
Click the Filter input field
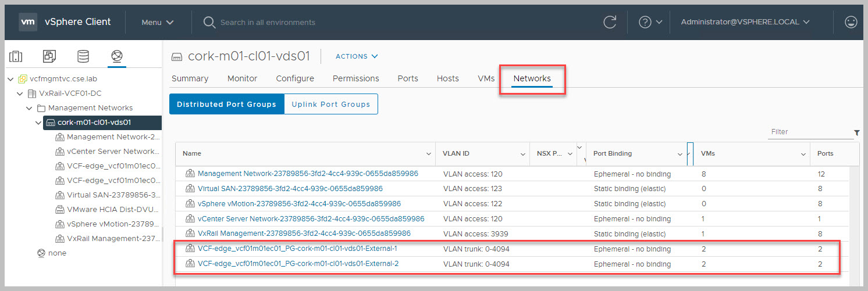pyautogui.click(x=809, y=132)
